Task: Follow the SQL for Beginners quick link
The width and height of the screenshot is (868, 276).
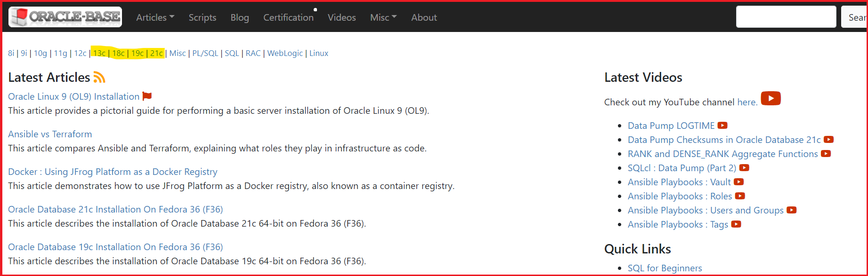Action: click(665, 268)
